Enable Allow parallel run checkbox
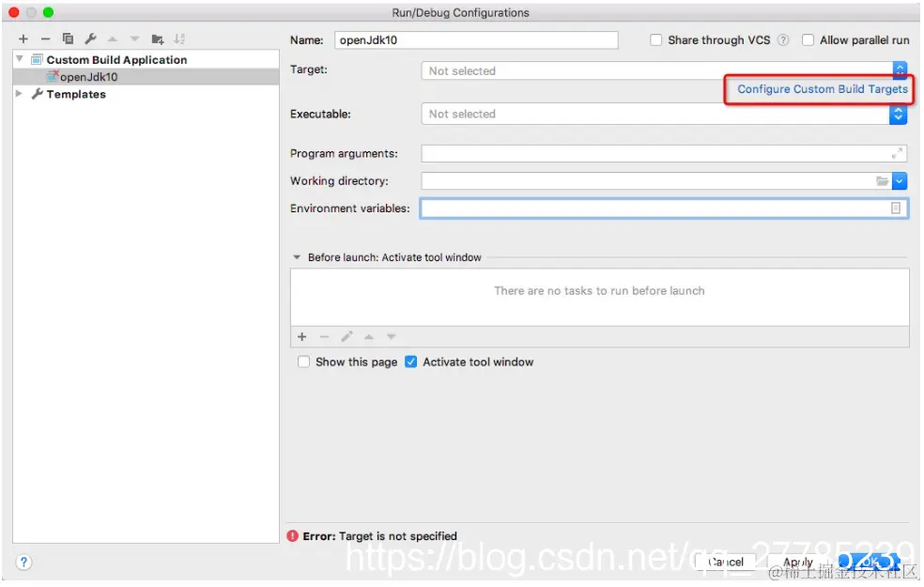The height and width of the screenshot is (587, 924). click(x=808, y=40)
